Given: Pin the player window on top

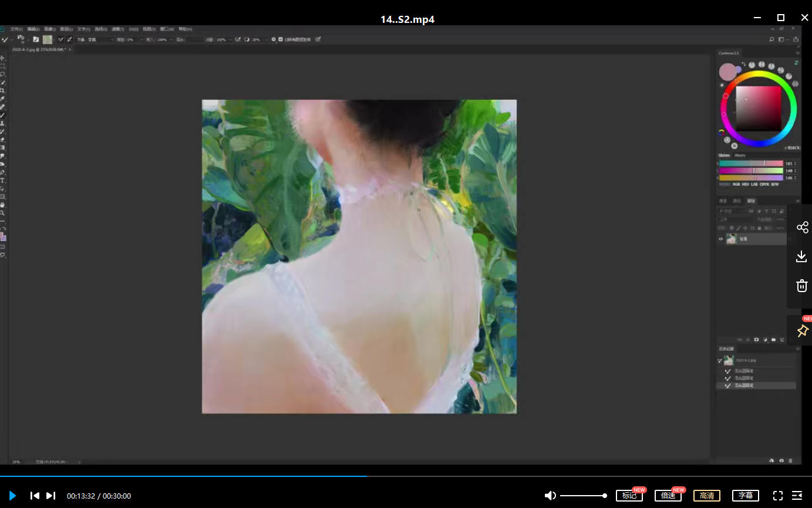Looking at the screenshot, I should point(802,331).
